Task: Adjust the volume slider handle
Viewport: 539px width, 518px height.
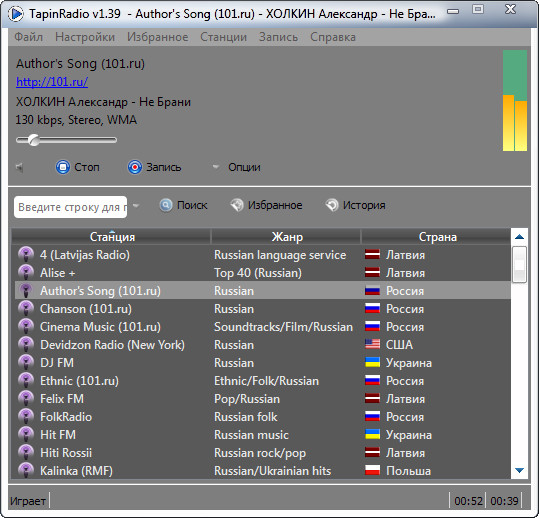Action: 34,140
